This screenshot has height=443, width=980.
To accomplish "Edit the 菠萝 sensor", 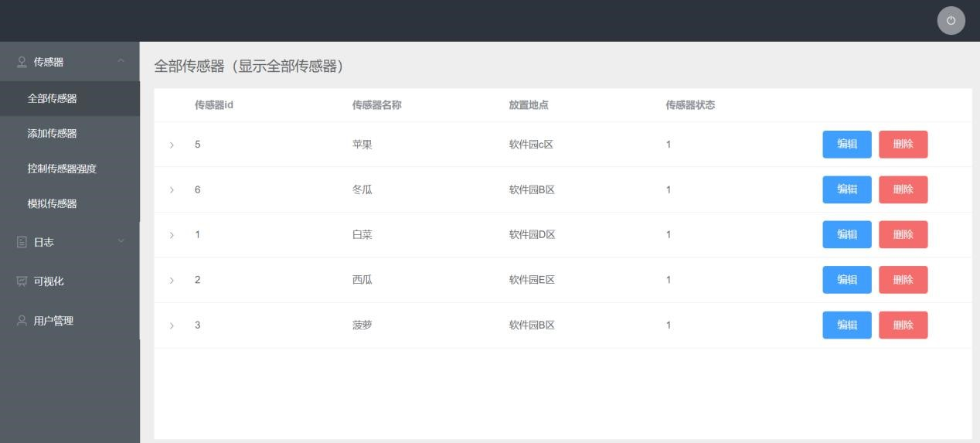I will point(847,325).
